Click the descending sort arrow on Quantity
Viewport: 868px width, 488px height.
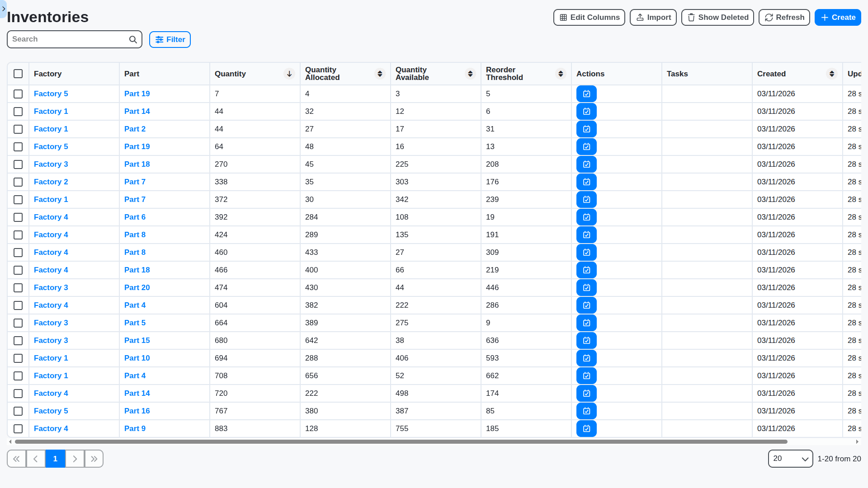point(289,74)
